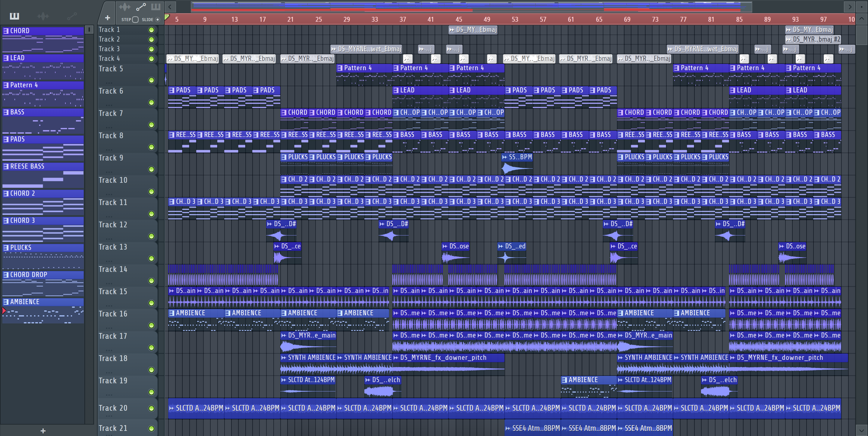Mute Track 3 with its green LED

pyautogui.click(x=151, y=49)
